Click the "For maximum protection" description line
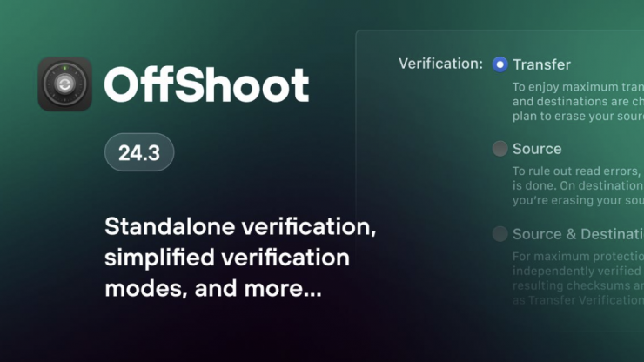644x362 pixels. point(576,256)
